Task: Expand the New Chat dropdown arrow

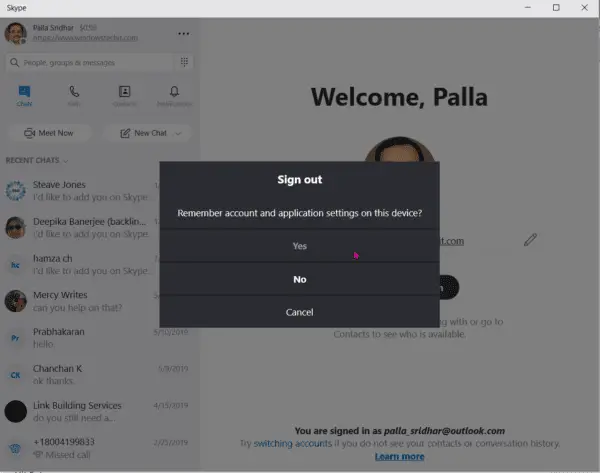Action: (x=178, y=134)
